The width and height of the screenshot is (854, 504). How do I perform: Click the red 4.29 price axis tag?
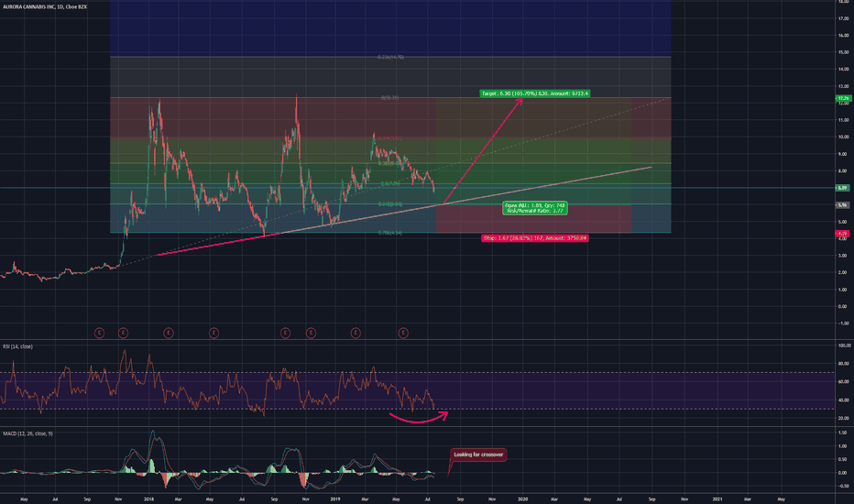tap(843, 234)
